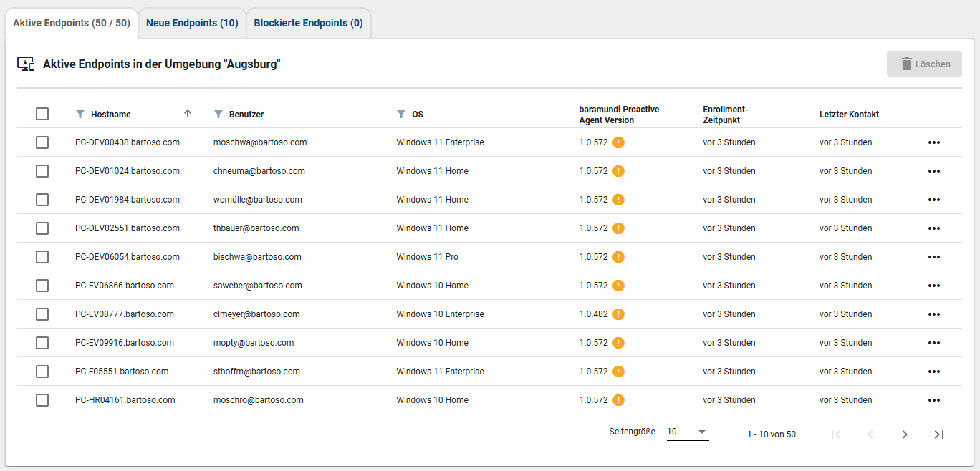Click warning icon for PC-EV08777 agent version
The width and height of the screenshot is (980, 471).
click(x=619, y=314)
